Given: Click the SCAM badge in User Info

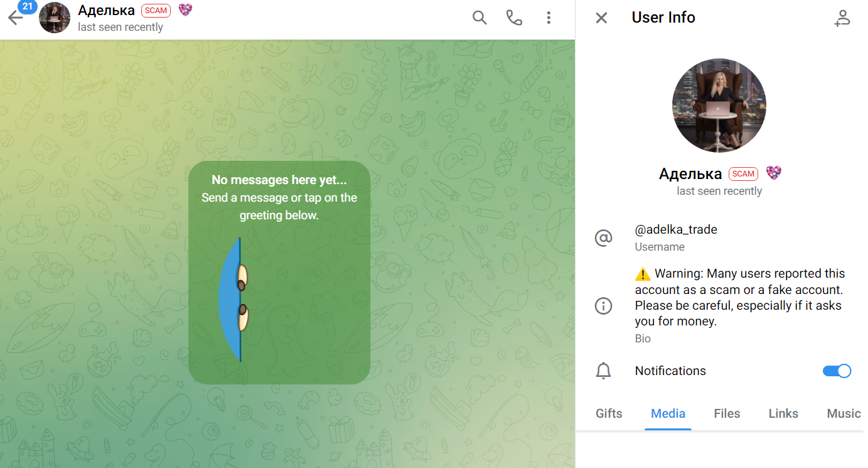Looking at the screenshot, I should point(743,174).
